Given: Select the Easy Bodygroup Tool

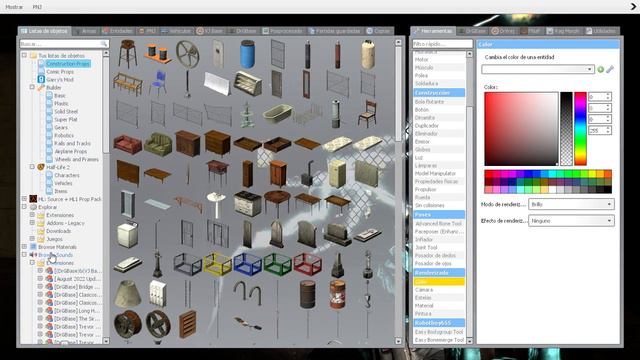Looking at the screenshot, I should point(439,332).
